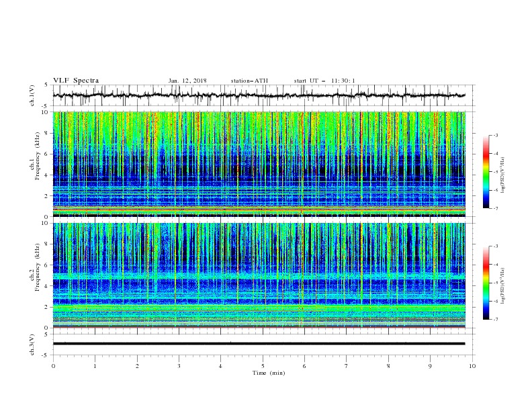532x411 pixels.
Task: Click time axis tick label '4'
Action: (221, 366)
